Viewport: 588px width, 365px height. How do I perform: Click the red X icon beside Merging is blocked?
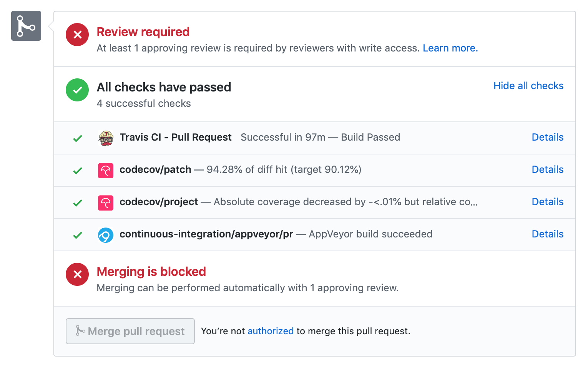77,274
